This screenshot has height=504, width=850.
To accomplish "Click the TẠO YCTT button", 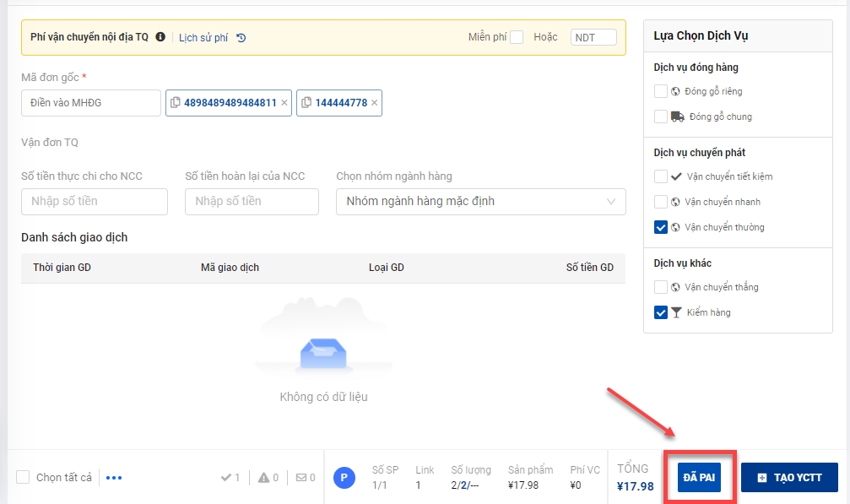I will (x=789, y=478).
